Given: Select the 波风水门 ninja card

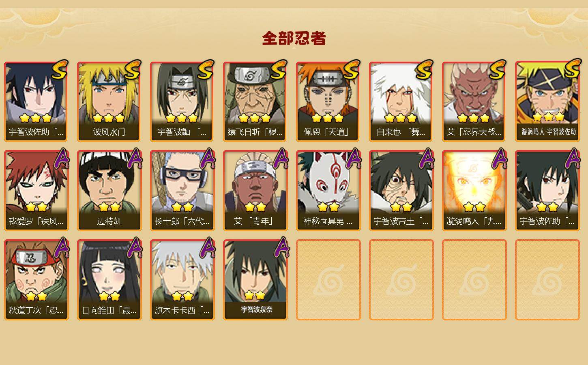Looking at the screenshot, I should [x=109, y=101].
